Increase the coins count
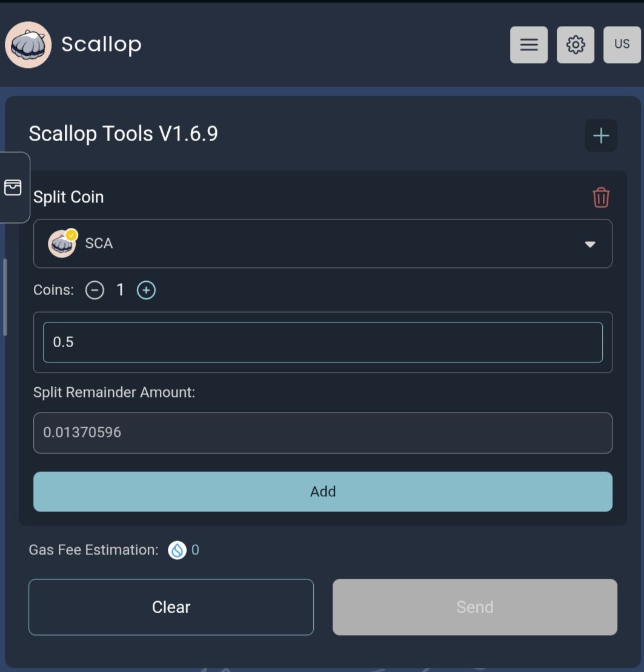 [146, 290]
